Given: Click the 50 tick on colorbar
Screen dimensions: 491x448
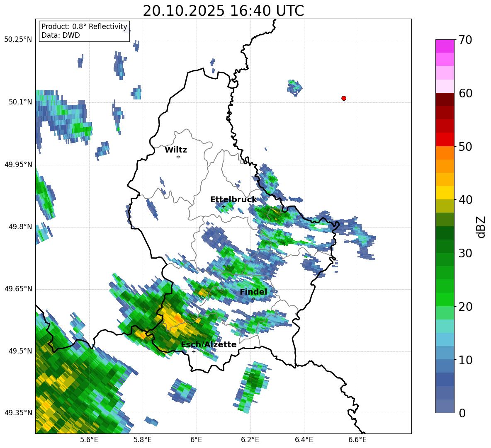Looking at the screenshot, I should pos(465,147).
